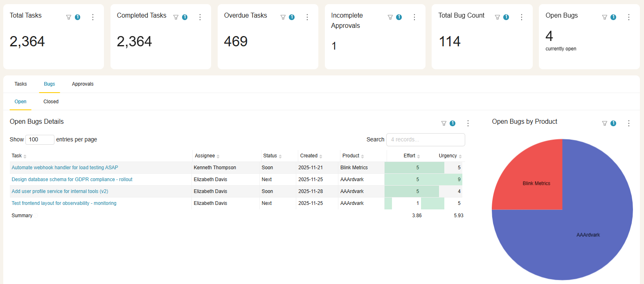644x284 pixels.
Task: Select the Closed bugs sub-tab
Action: [51, 102]
